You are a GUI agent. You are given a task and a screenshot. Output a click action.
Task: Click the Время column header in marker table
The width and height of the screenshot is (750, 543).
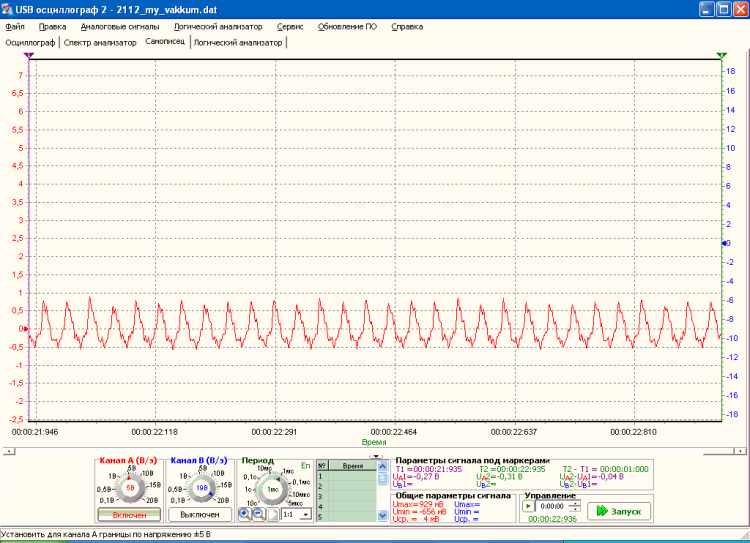[x=353, y=465]
